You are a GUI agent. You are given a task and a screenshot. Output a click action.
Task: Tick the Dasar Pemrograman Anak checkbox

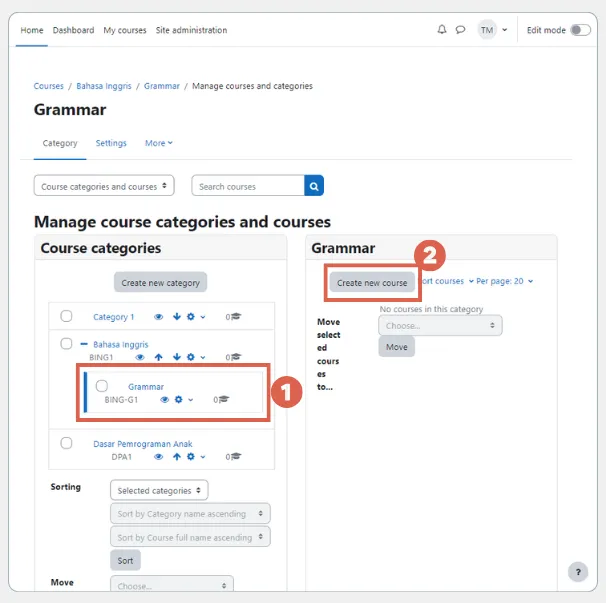66,443
